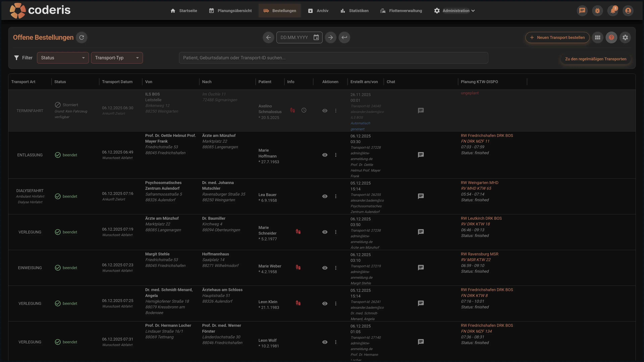
Task: Open chat for Marie Weber transport
Action: [421, 268]
